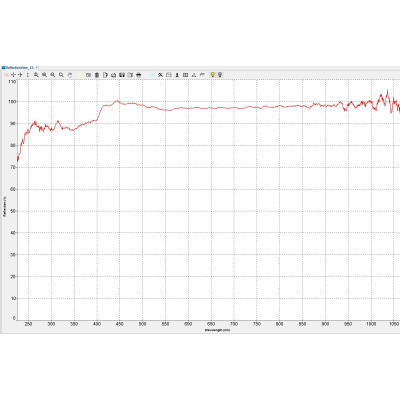Image resolution: width=400 pixels, height=400 pixels.
Task: Click the wavy line graph icon
Action: click(x=202, y=75)
